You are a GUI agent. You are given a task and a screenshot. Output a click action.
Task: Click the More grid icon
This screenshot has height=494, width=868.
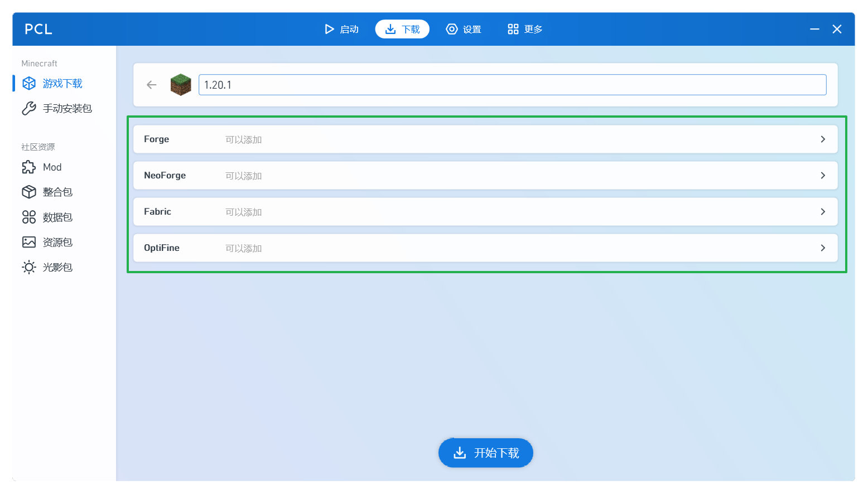click(x=513, y=29)
